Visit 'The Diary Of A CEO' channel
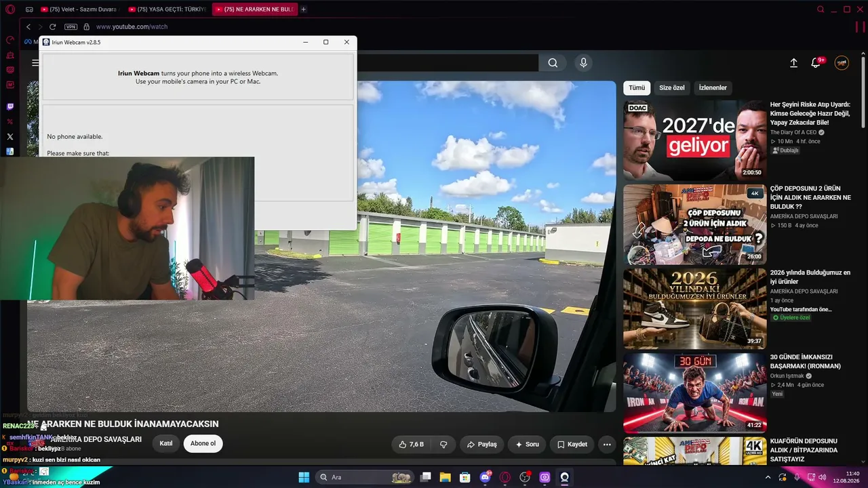This screenshot has width=868, height=488. (793, 132)
